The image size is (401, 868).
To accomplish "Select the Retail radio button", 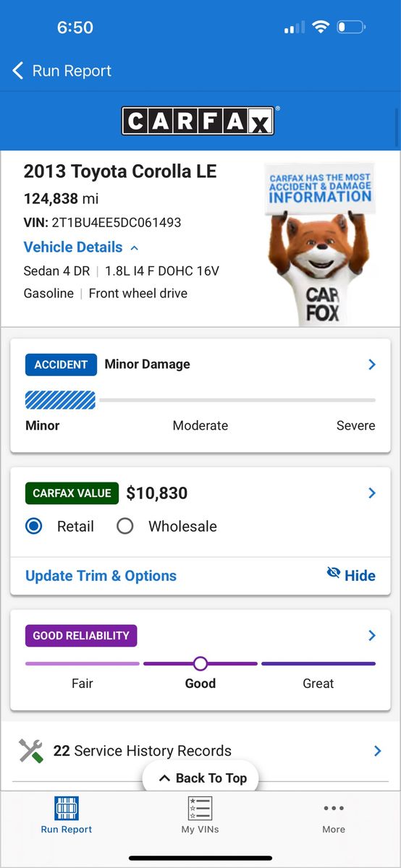I will click(33, 526).
